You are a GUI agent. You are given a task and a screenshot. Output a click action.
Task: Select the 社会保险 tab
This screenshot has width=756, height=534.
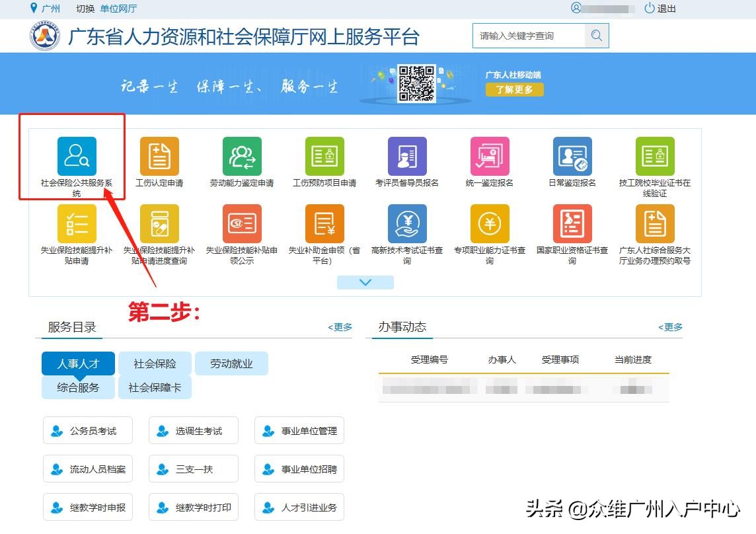[155, 363]
